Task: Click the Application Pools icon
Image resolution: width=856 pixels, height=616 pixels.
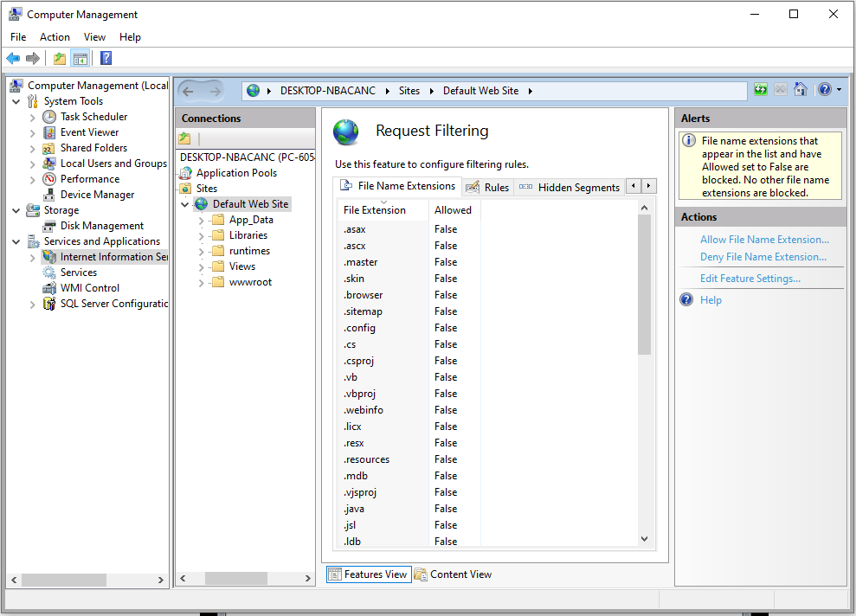Action: 185,173
